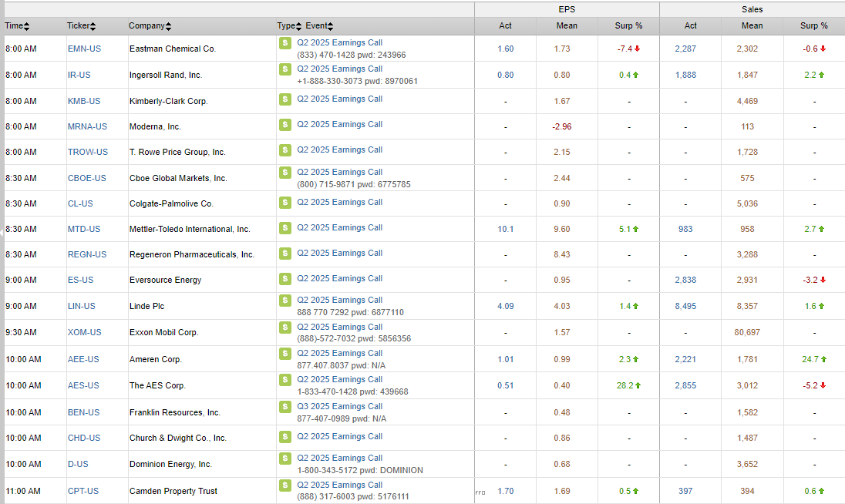Click the earnings icon for Franklin Resources

pyautogui.click(x=285, y=407)
